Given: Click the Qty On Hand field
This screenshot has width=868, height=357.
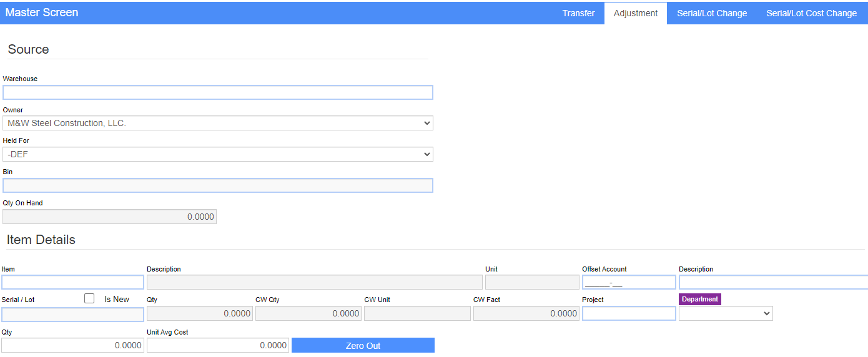Looking at the screenshot, I should [110, 217].
